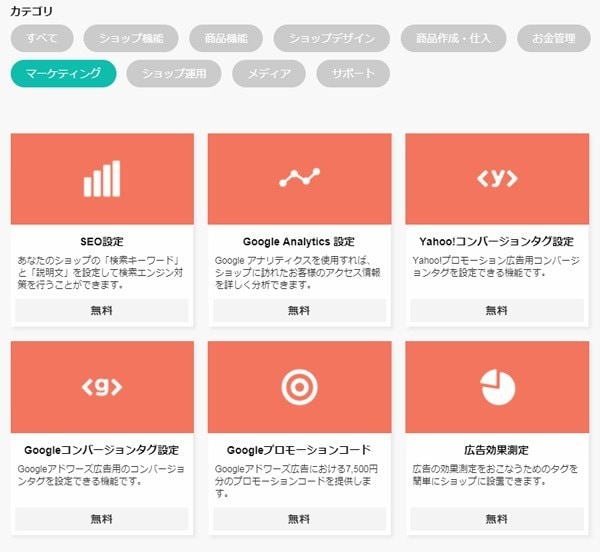Click the カテゴリ heading
Screen dimensions: 600x552
click(31, 11)
